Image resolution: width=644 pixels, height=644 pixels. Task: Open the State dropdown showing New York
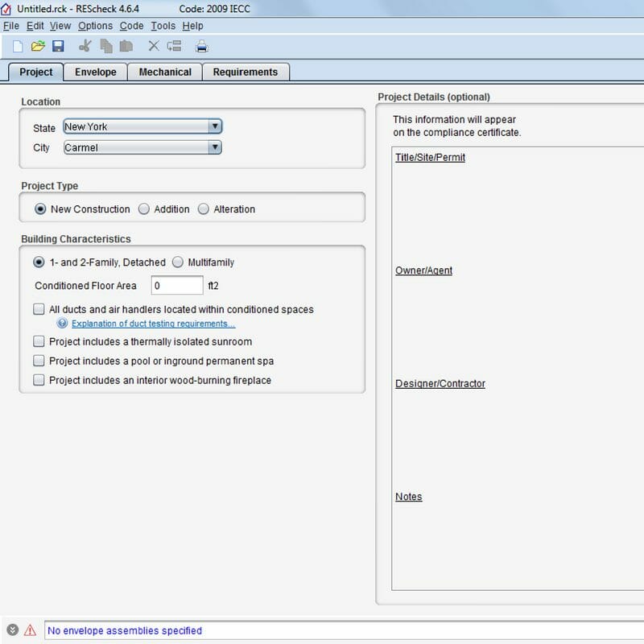coord(214,126)
